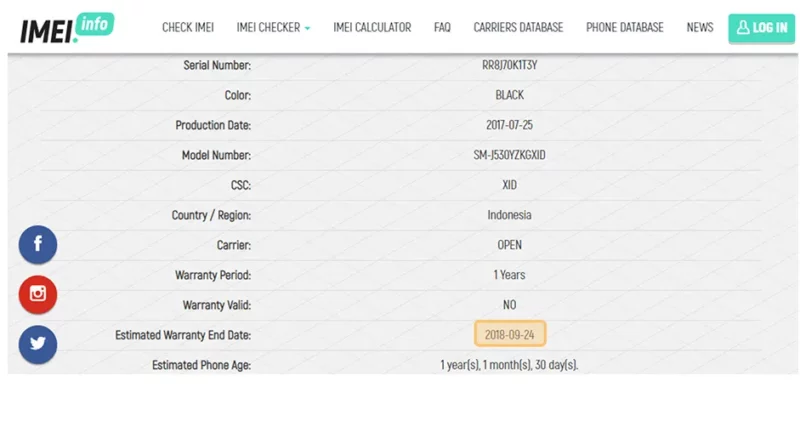800x427 pixels.
Task: Open the PHONE DATABASE link
Action: (x=624, y=28)
